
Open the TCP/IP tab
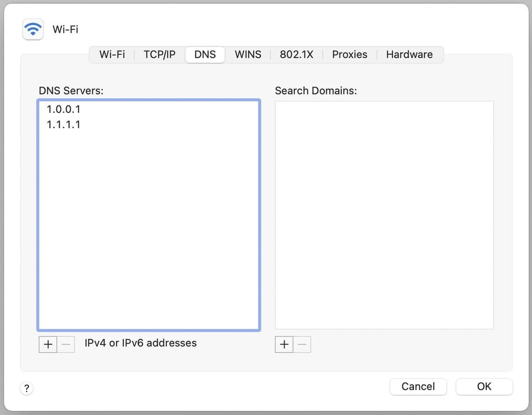tap(159, 55)
